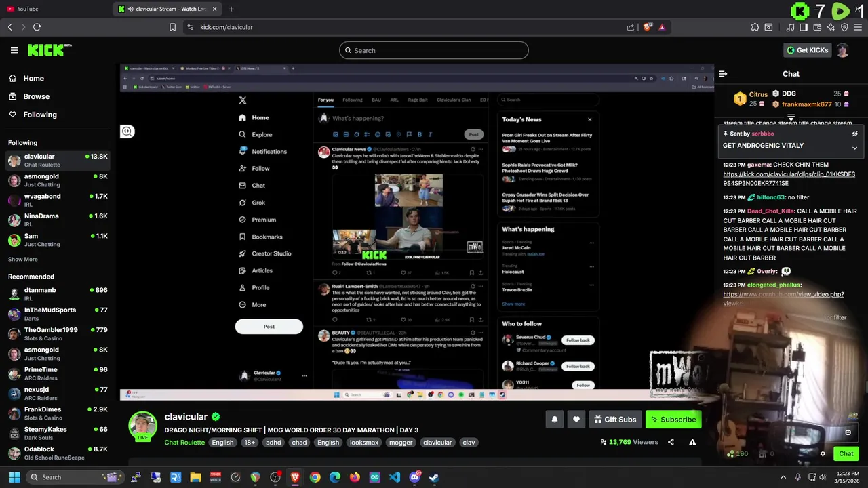Image resolution: width=868 pixels, height=488 pixels.
Task: Reload the page with the refresh button
Action: (37, 27)
